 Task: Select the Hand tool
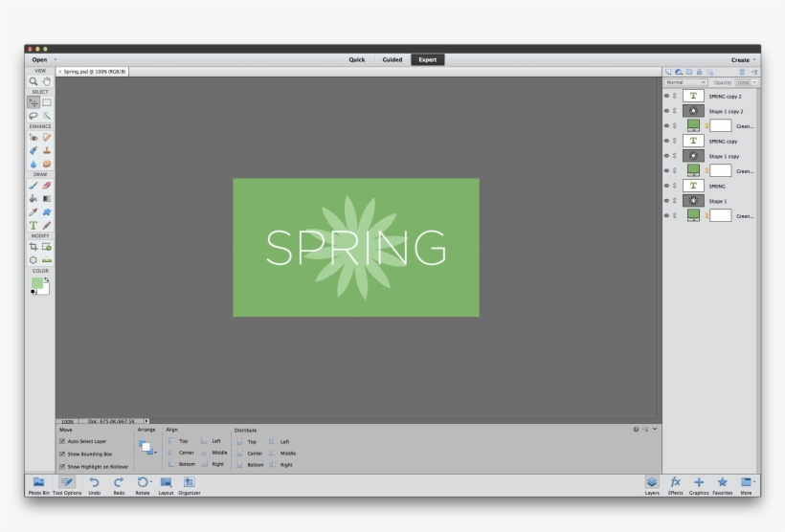coord(47,81)
